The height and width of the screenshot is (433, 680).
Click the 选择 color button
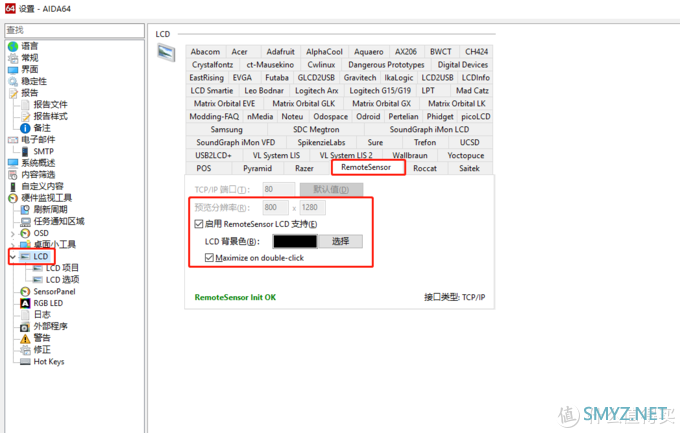340,241
